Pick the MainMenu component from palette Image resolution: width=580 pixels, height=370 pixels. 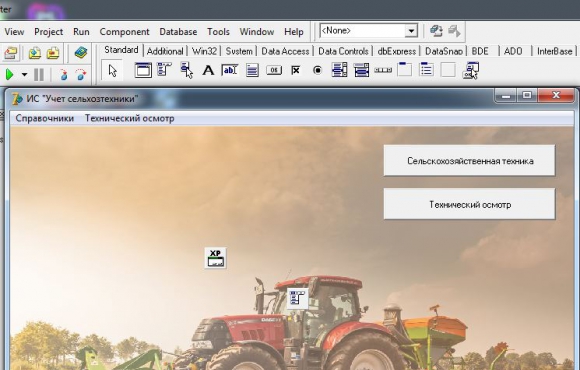164,70
